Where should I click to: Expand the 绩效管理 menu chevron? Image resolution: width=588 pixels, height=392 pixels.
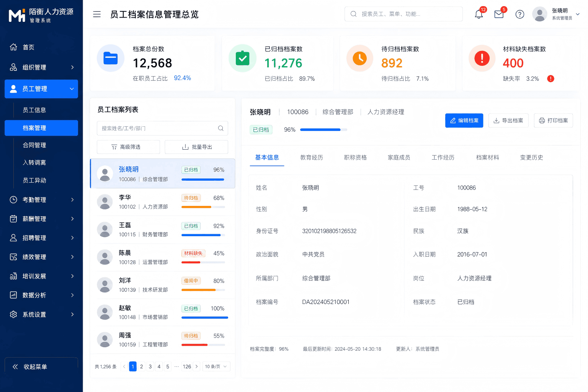click(72, 257)
